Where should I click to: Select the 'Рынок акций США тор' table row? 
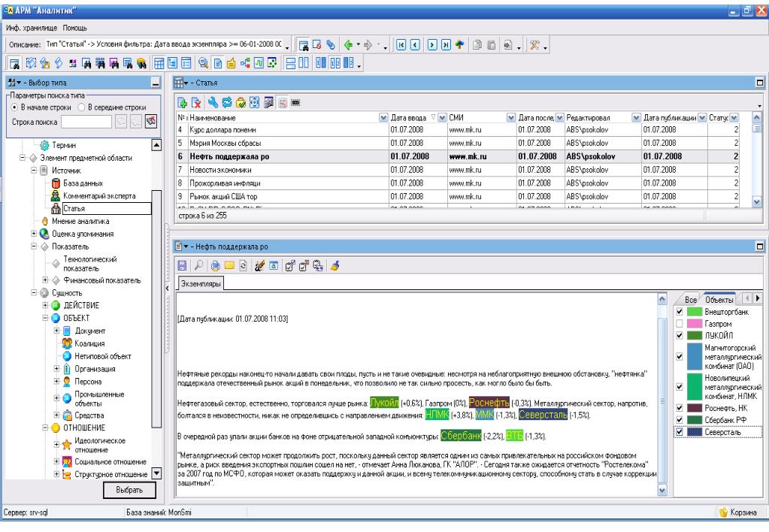[x=458, y=197]
